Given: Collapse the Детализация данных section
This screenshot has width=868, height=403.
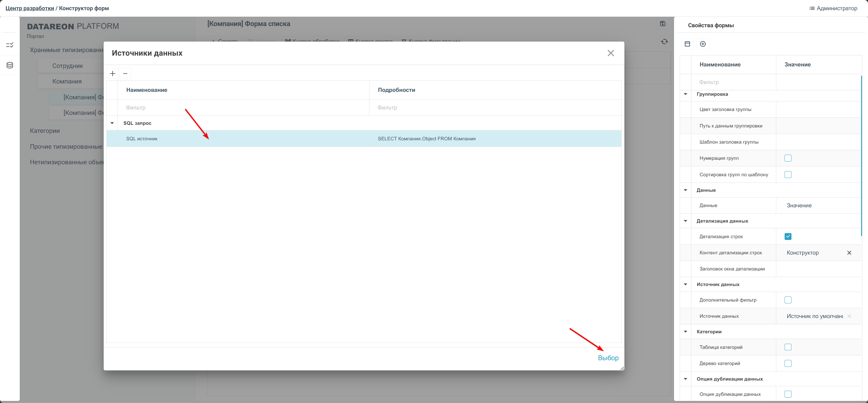Looking at the screenshot, I should 685,221.
